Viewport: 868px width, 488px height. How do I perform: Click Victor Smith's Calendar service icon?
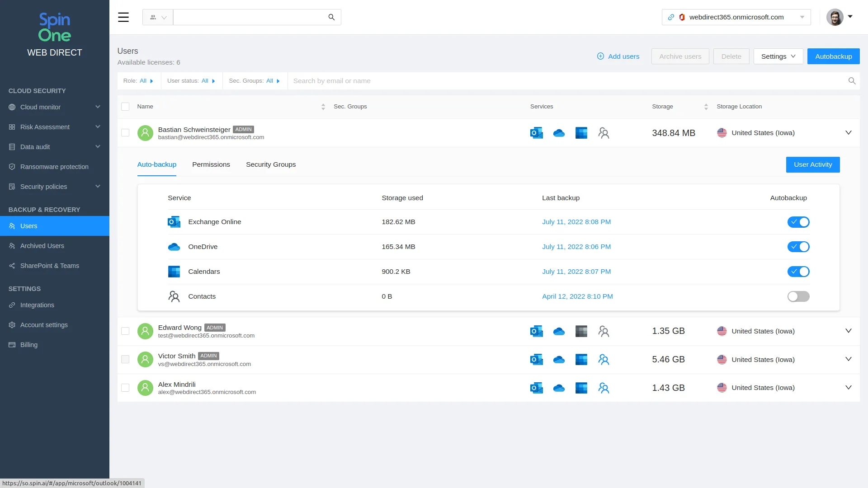(581, 360)
